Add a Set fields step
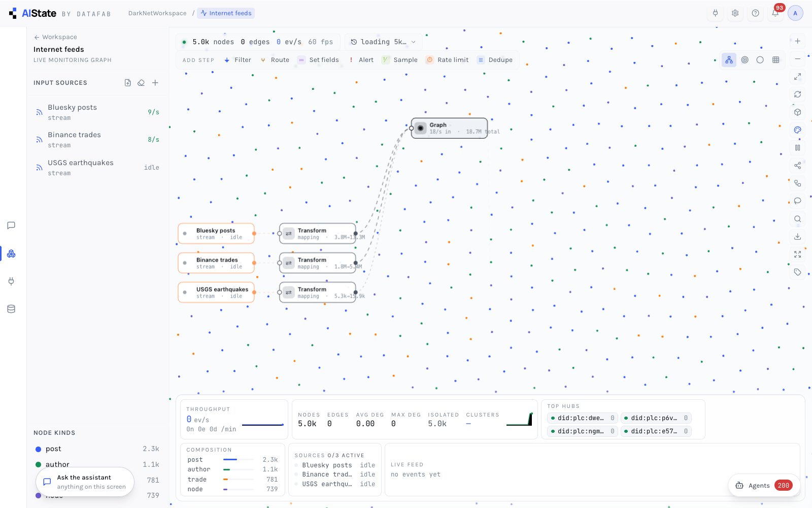 click(318, 60)
